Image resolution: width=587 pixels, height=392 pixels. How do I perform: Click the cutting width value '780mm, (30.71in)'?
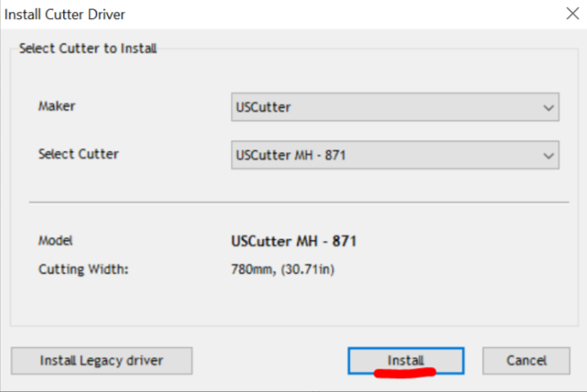(283, 269)
